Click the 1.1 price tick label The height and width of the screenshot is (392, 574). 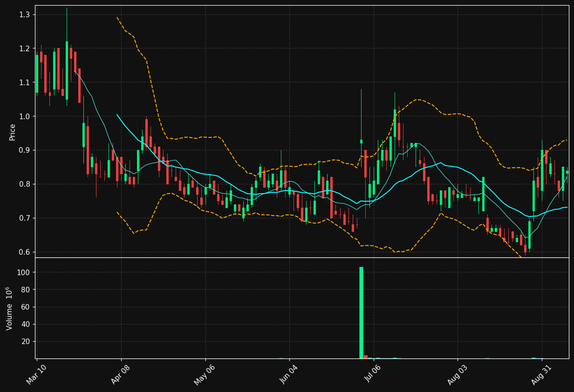24,83
